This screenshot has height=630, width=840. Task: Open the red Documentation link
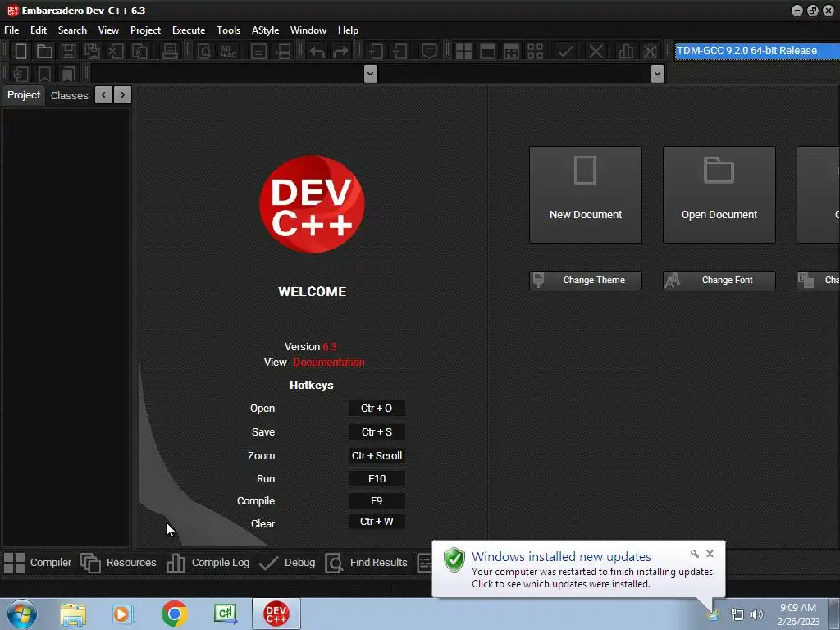pyautogui.click(x=328, y=363)
